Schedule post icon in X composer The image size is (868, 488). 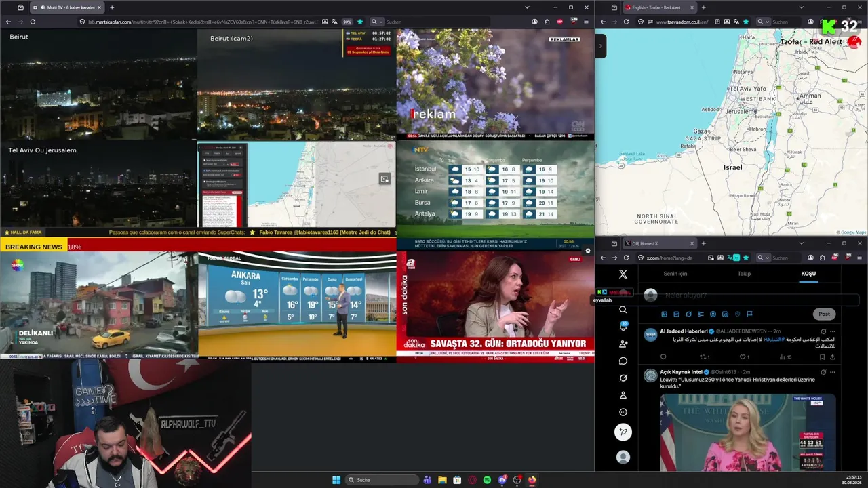pos(725,314)
